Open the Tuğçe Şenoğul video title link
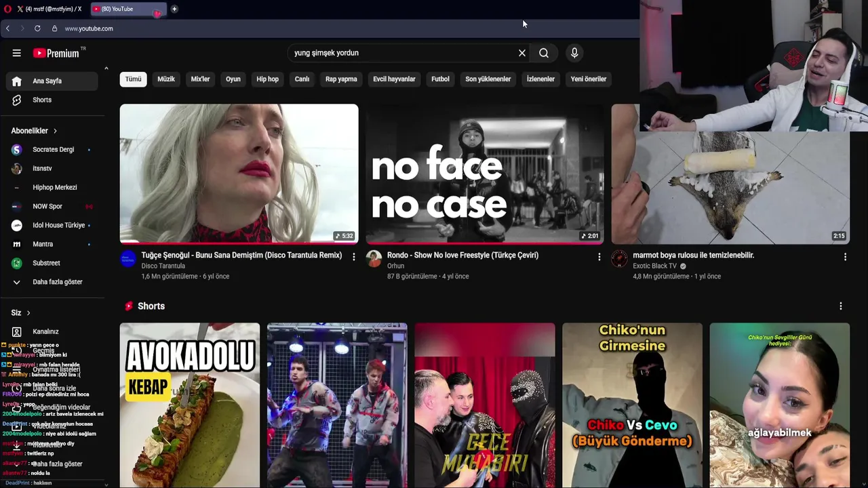Screen dimensions: 868x488 click(241, 256)
